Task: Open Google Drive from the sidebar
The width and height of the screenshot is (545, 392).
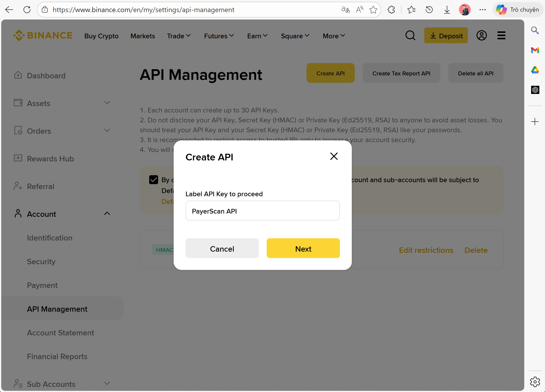Action: click(x=535, y=70)
